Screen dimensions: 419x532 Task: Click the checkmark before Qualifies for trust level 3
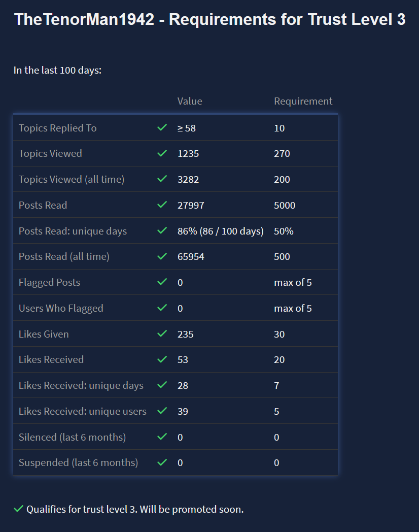click(x=19, y=509)
